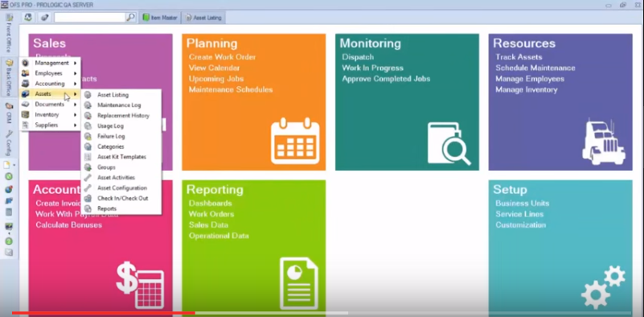Click Calculate Bonuses under Accounting

click(x=68, y=225)
